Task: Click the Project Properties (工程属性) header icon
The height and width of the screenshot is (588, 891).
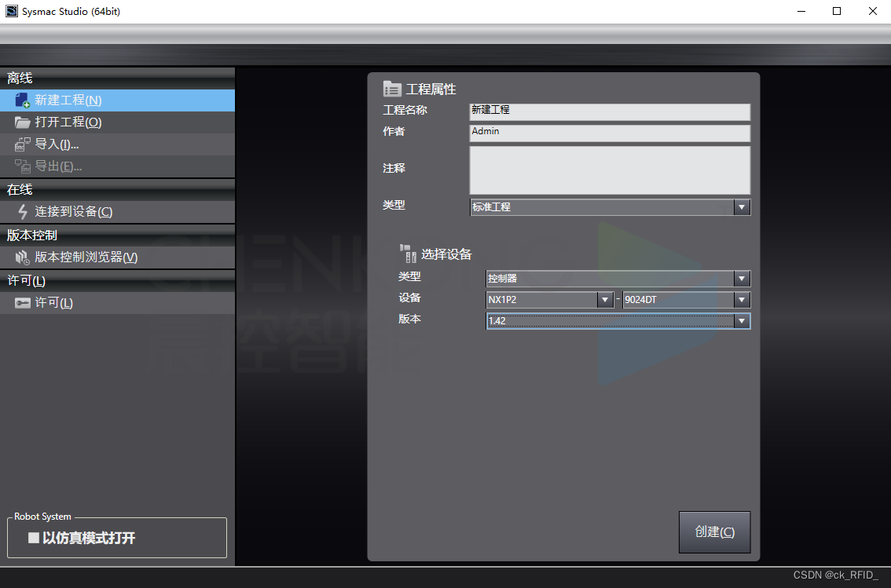Action: [x=392, y=89]
